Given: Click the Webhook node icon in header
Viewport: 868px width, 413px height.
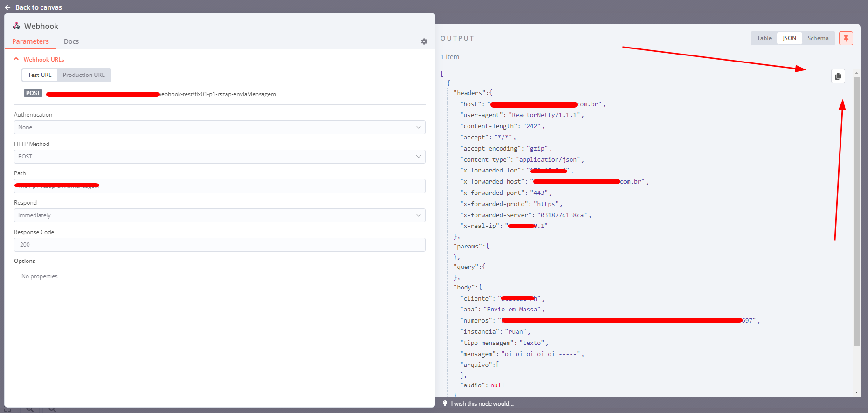Looking at the screenshot, I should [17, 26].
